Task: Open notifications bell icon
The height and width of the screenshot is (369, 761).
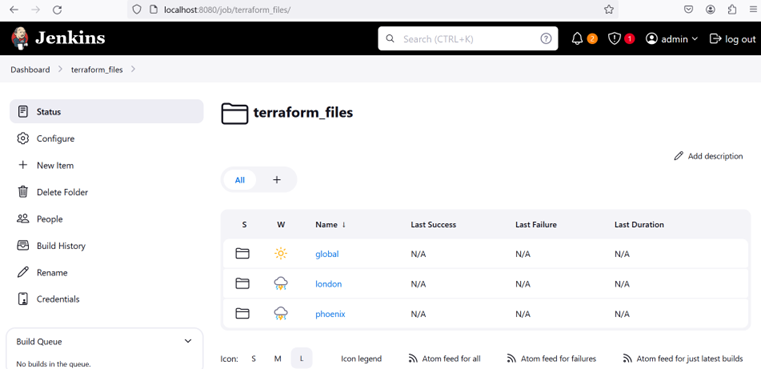Action: coord(577,39)
